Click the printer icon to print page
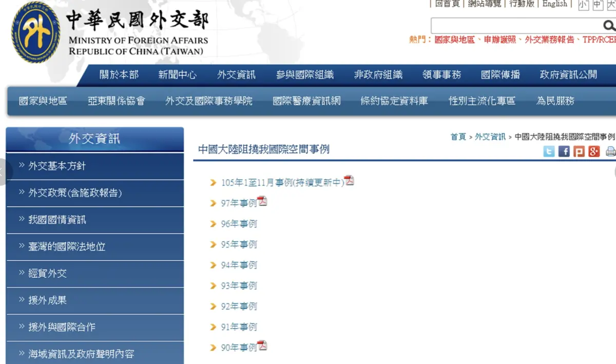Image resolution: width=616 pixels, height=364 pixels. tap(610, 151)
